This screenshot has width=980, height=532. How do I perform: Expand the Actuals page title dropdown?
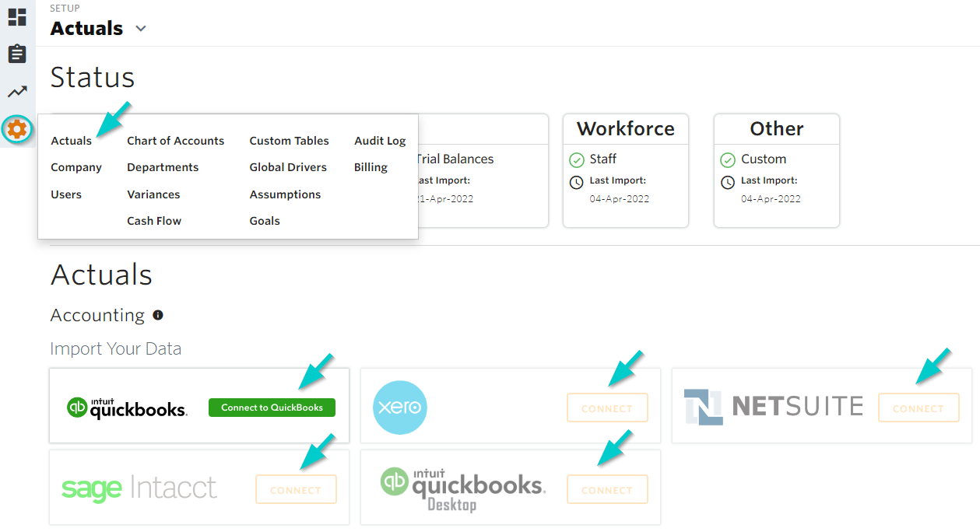141,29
